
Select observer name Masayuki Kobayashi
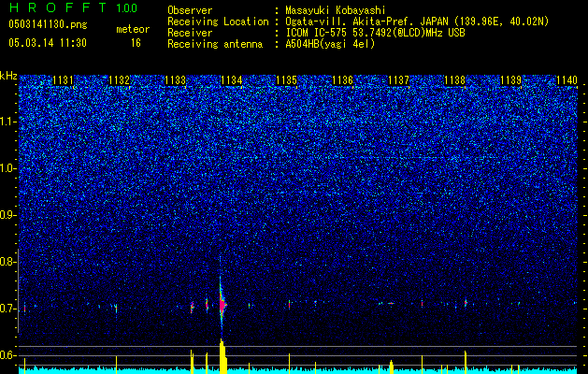click(336, 10)
